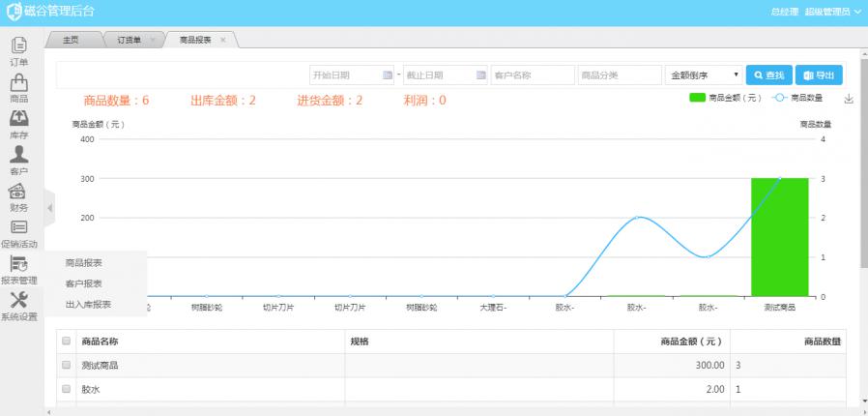The image size is (868, 416).
Task: Open the 库存 inventory sidebar icon
Action: (x=19, y=119)
